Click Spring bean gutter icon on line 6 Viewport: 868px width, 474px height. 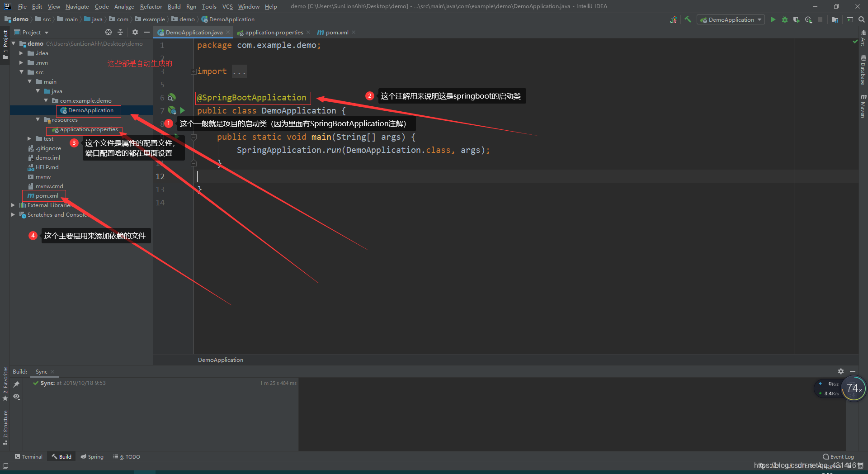tap(171, 98)
